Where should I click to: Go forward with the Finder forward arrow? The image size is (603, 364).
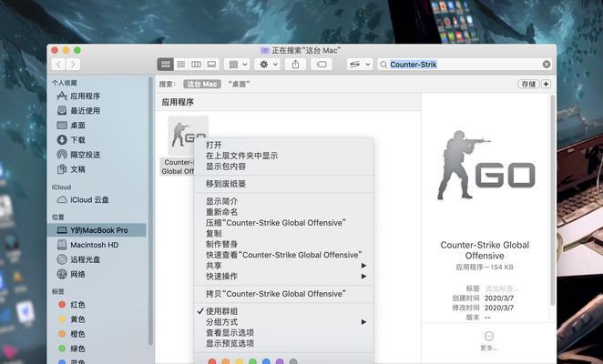[x=73, y=65]
